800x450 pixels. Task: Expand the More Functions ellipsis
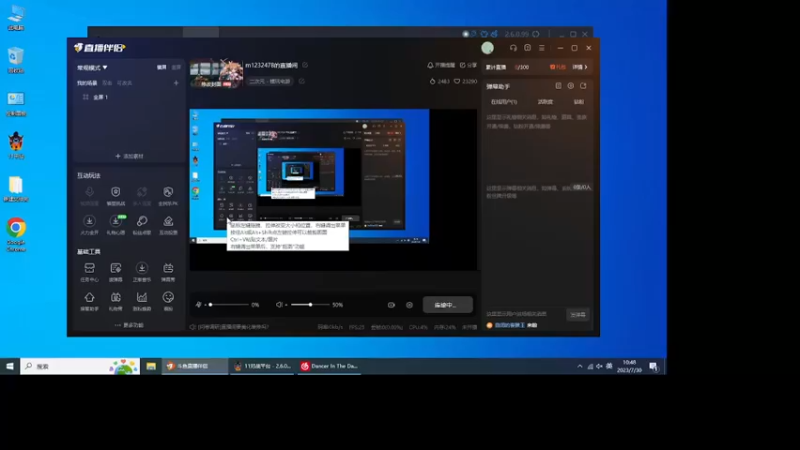click(x=129, y=325)
